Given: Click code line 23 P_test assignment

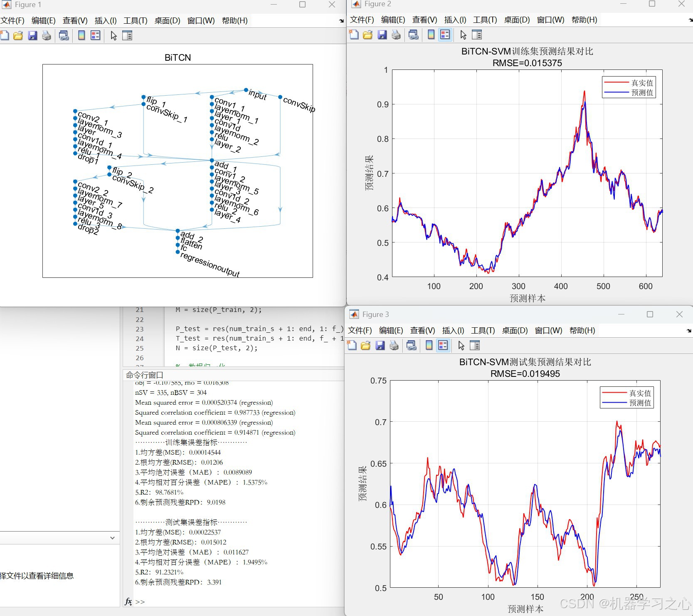Looking at the screenshot, I should (x=259, y=329).
